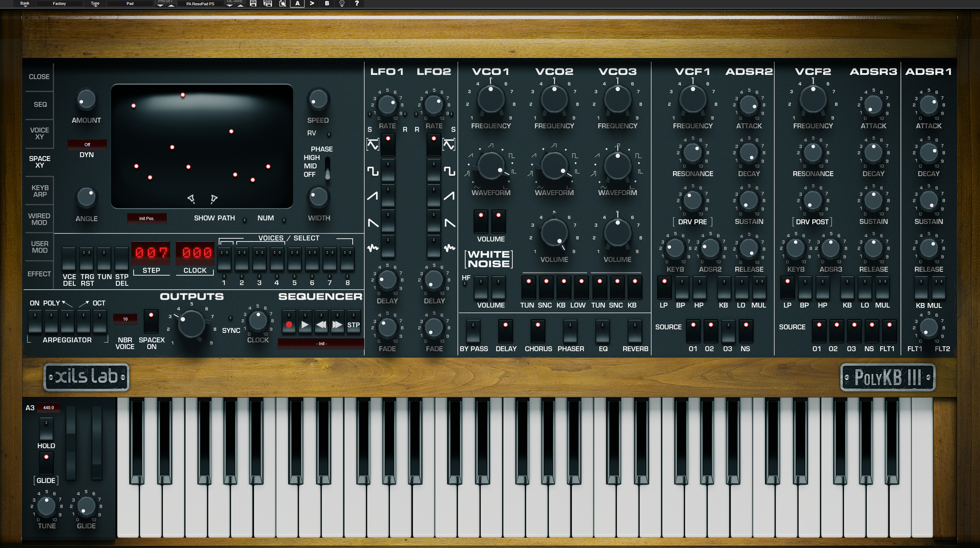Viewport: 980px width, 548px height.
Task: Toggle the PHASER effect switch
Action: [570, 331]
